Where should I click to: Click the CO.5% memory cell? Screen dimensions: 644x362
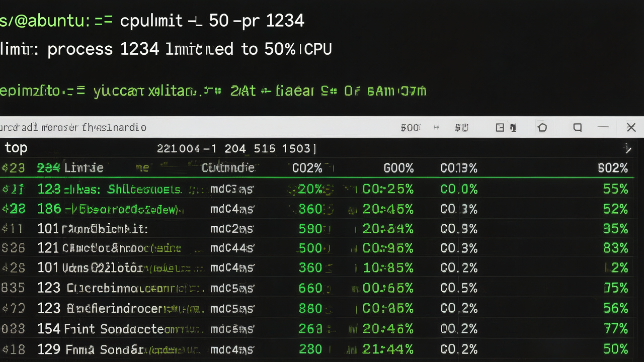pyautogui.click(x=459, y=288)
